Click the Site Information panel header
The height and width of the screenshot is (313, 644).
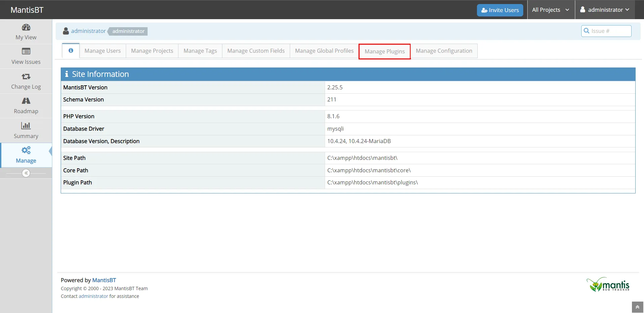348,74
